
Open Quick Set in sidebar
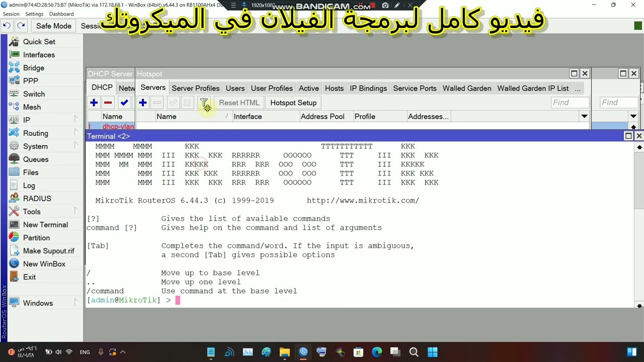[39, 42]
